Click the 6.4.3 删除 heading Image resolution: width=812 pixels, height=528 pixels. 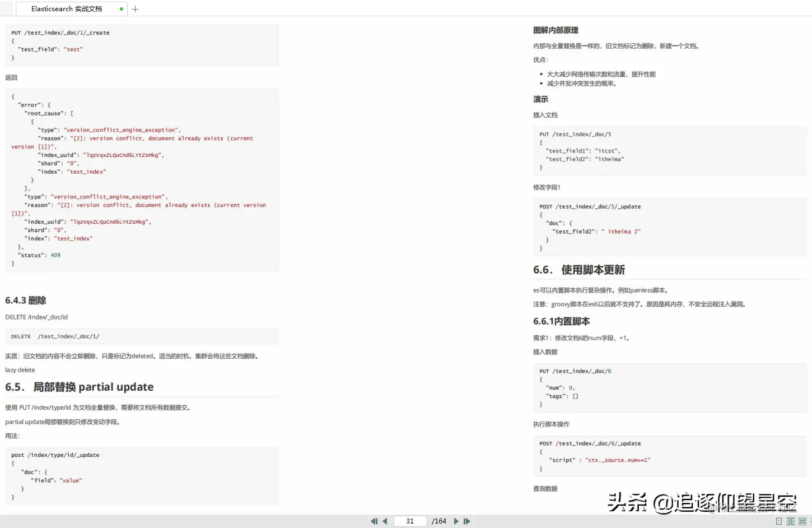pyautogui.click(x=25, y=300)
